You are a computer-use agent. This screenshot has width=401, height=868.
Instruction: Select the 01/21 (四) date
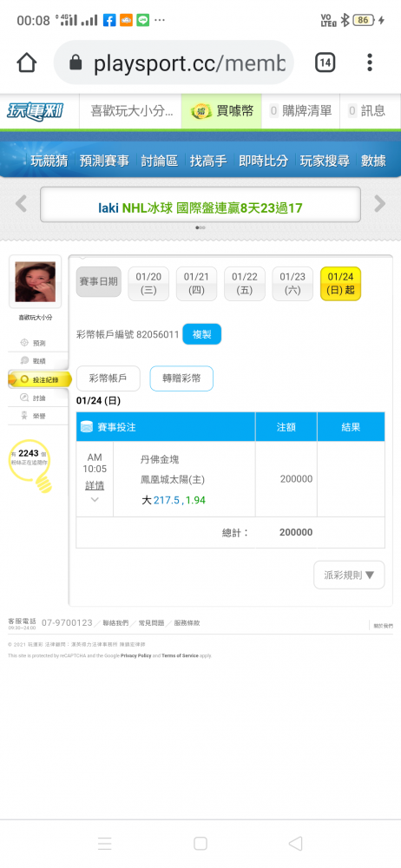point(196,284)
